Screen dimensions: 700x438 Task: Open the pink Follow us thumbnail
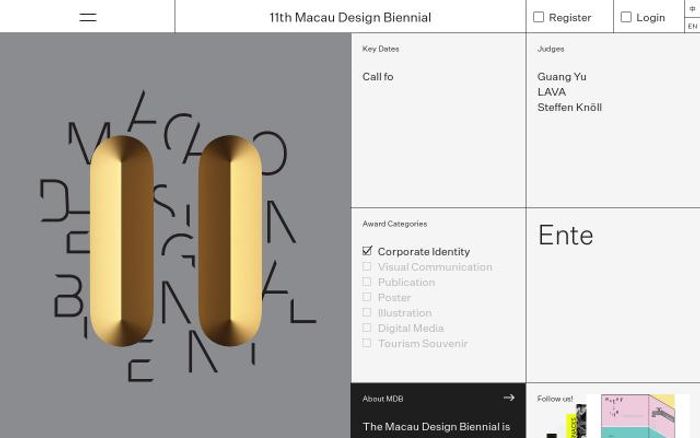click(638, 416)
